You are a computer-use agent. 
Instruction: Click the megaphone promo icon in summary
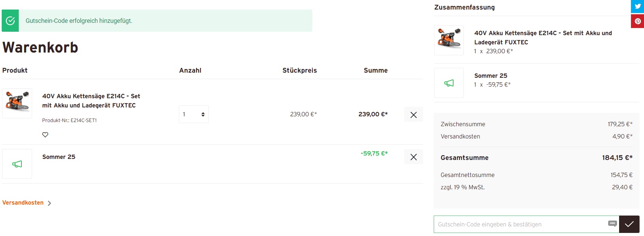(x=449, y=83)
